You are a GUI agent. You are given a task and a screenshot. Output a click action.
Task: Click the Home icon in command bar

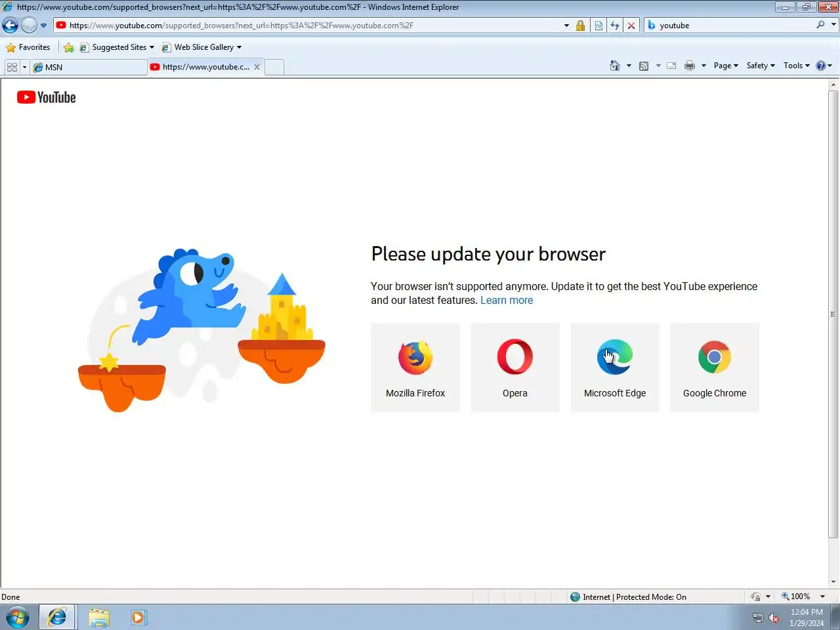point(615,66)
